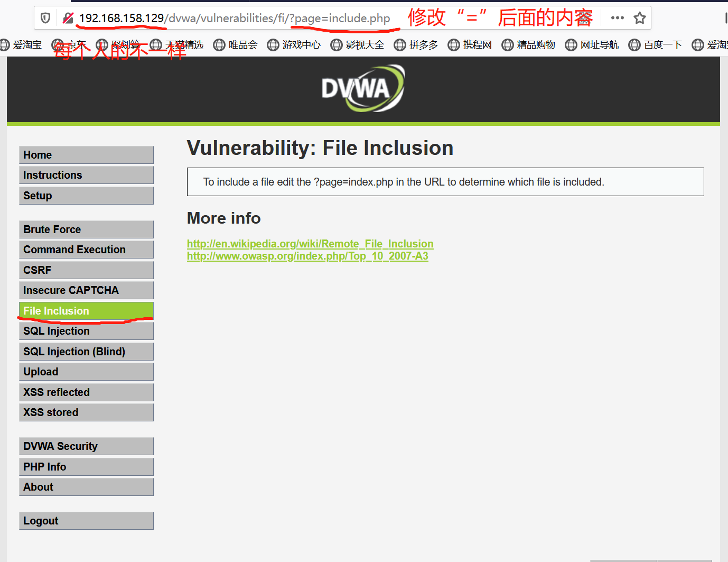Open the Upload vulnerability page

86,372
